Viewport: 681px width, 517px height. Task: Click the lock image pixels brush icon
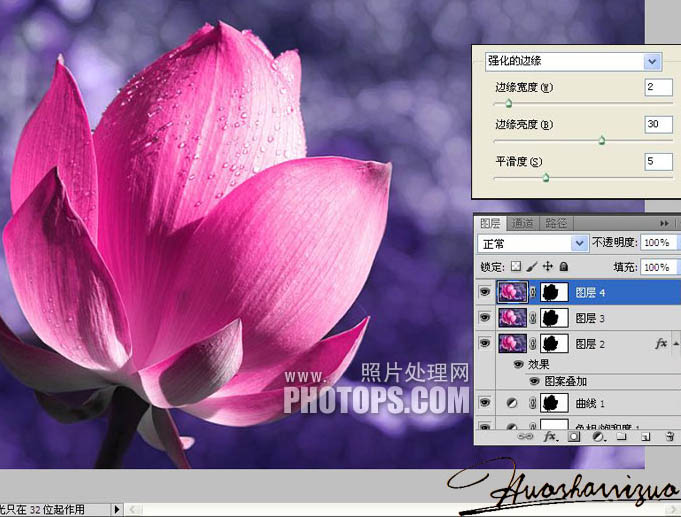tap(532, 267)
